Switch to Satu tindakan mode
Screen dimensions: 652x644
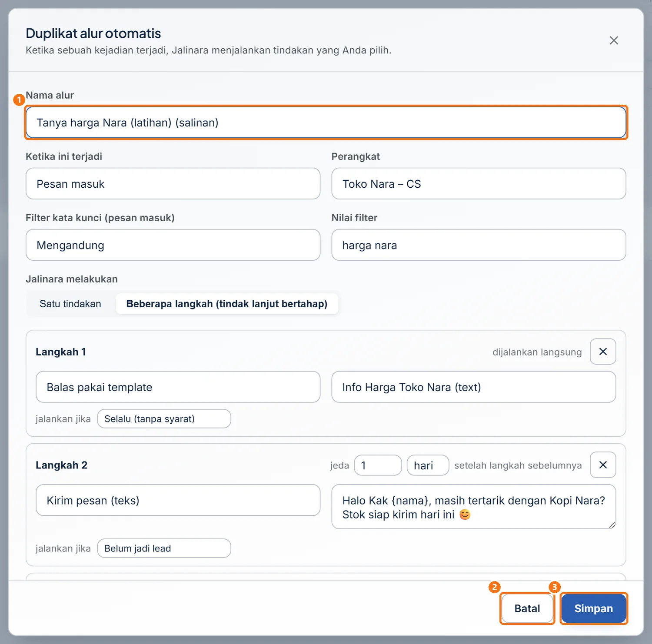70,304
